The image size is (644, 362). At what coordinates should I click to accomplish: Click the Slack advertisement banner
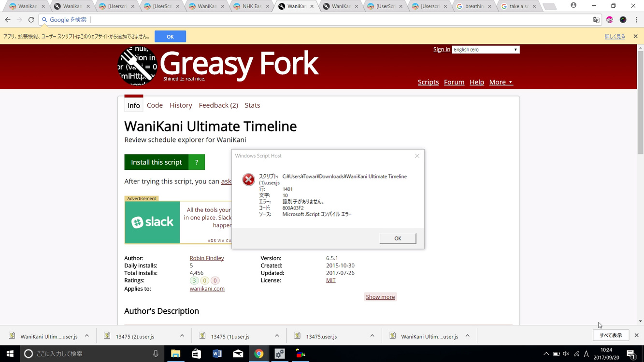coord(178,223)
